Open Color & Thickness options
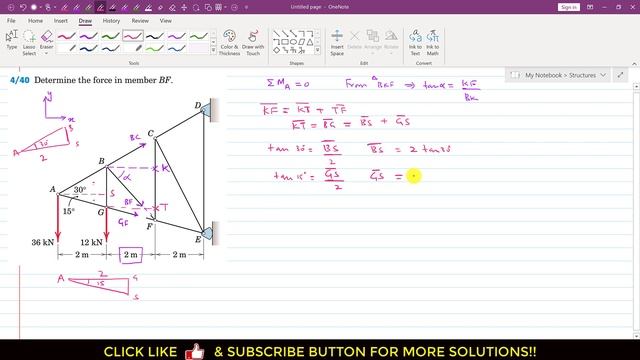This screenshot has width=640, height=360. (229, 42)
